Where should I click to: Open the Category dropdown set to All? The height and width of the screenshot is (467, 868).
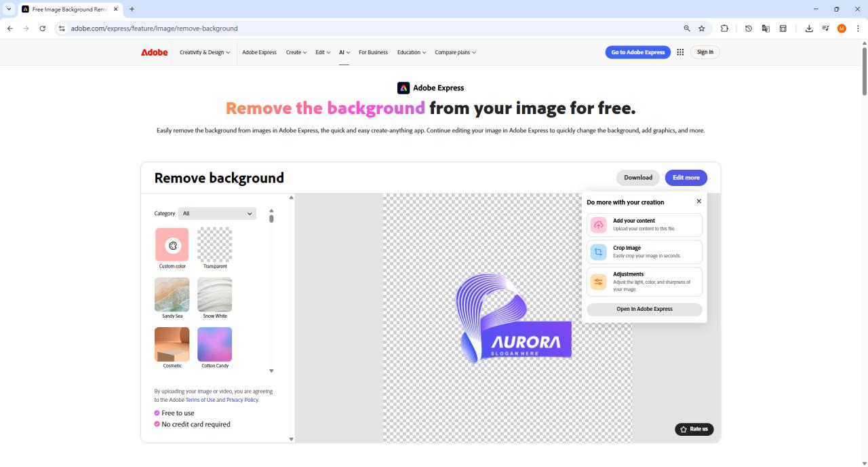pos(216,213)
